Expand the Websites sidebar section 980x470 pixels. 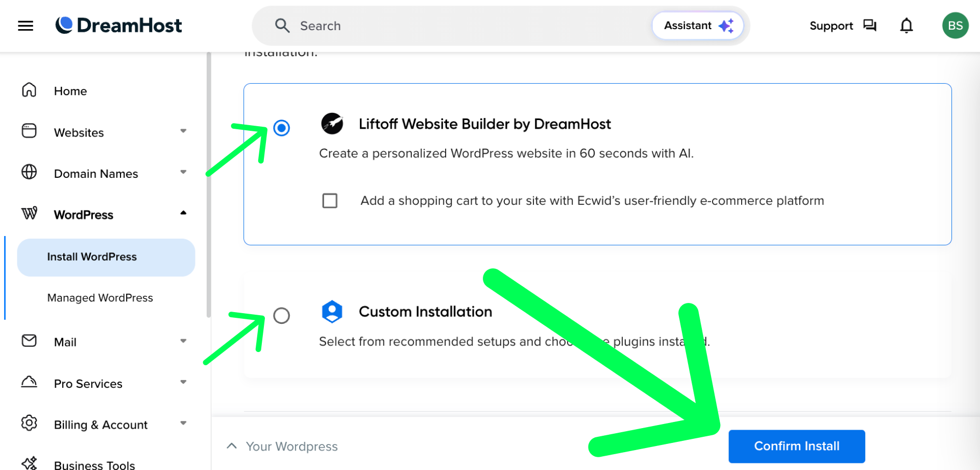[183, 131]
